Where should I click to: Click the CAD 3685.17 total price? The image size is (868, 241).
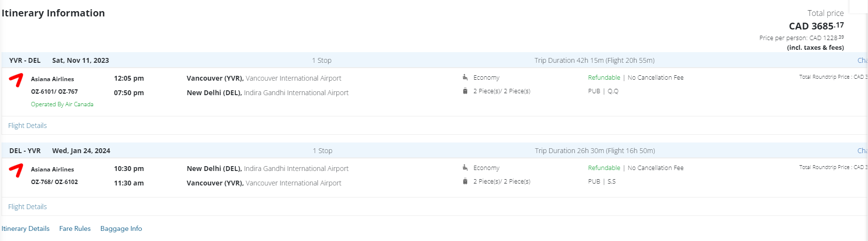point(816,26)
